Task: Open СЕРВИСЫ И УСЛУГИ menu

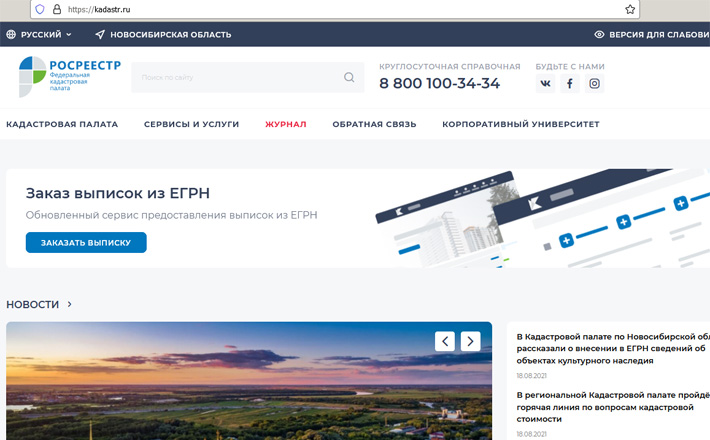Action: click(x=192, y=124)
